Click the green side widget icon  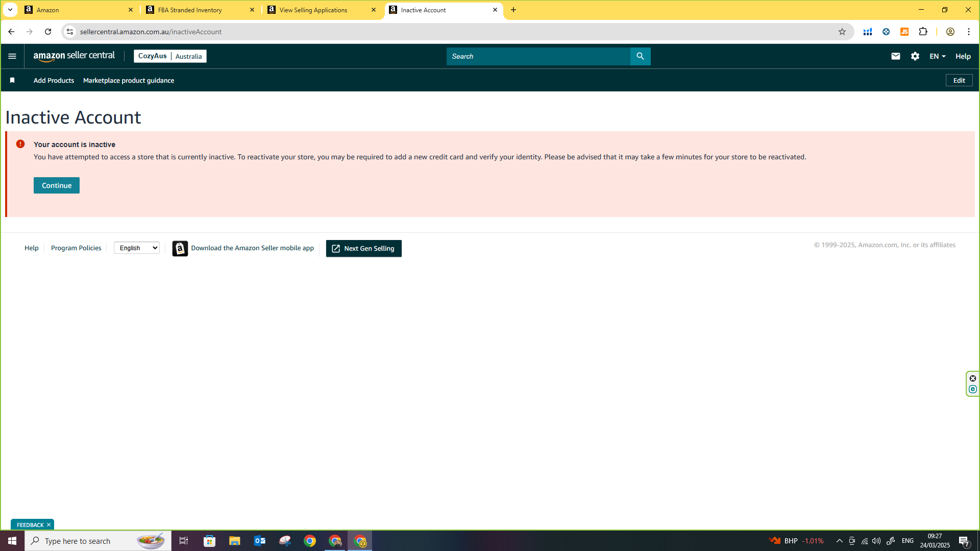coord(973,389)
